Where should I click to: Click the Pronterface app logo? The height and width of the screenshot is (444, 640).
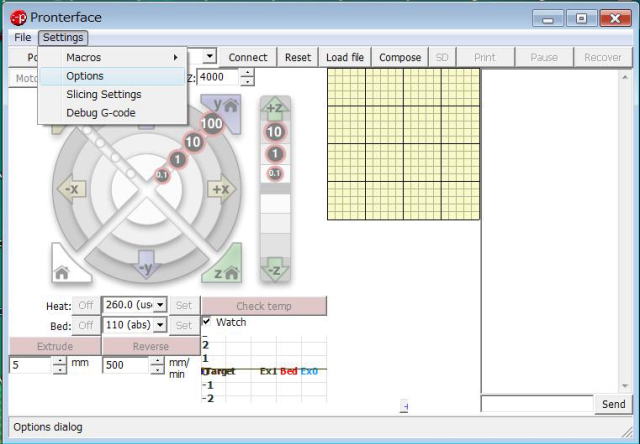(18, 18)
